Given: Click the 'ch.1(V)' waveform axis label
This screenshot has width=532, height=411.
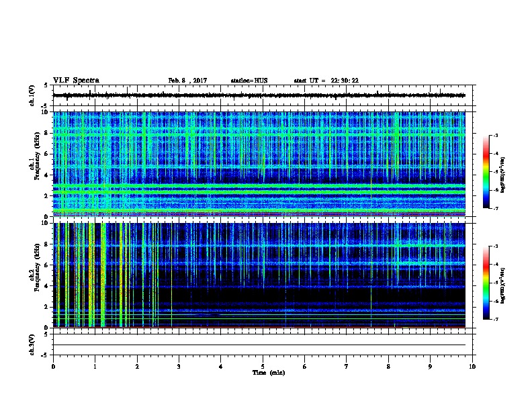Looking at the screenshot, I should click(32, 95).
